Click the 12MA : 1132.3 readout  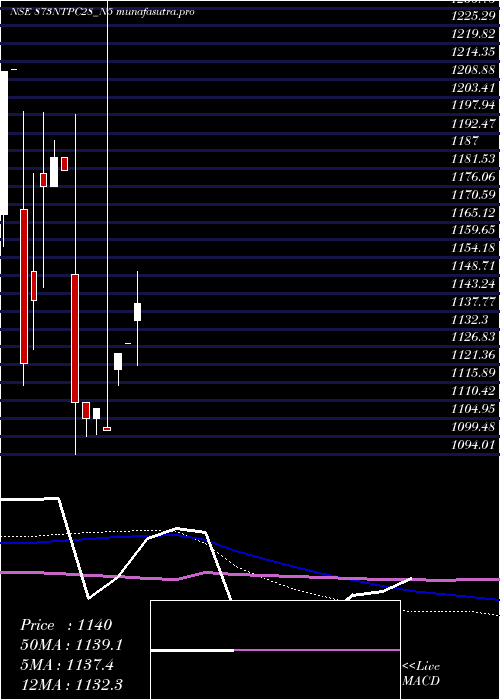[71, 684]
